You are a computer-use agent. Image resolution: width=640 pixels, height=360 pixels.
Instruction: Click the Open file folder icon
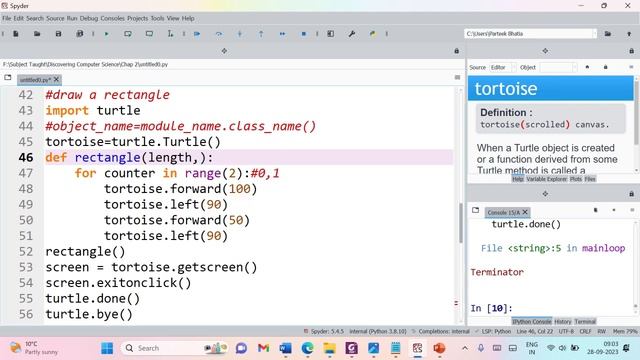[37, 34]
